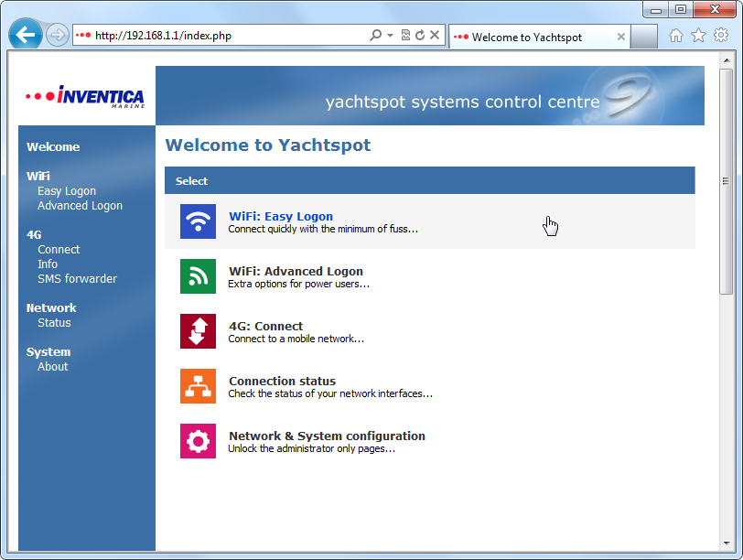Open Welcome in the sidebar menu
The image size is (743, 560).
tap(53, 147)
